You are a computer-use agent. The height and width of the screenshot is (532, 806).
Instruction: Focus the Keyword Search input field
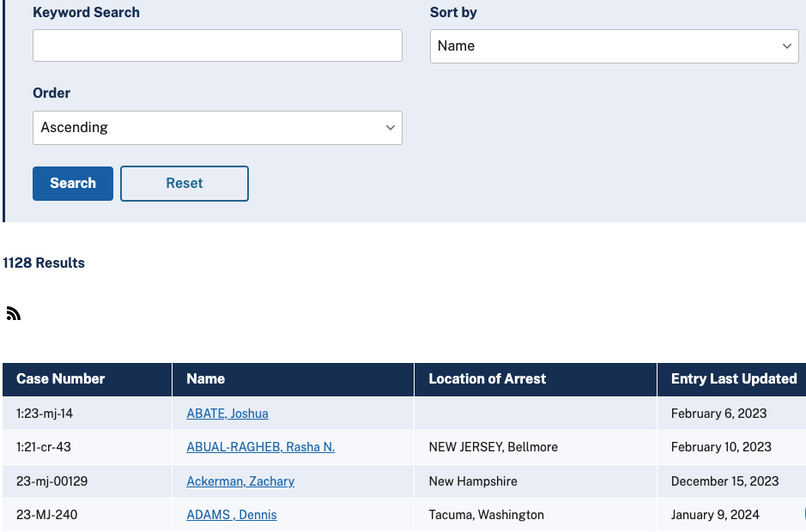point(217,45)
